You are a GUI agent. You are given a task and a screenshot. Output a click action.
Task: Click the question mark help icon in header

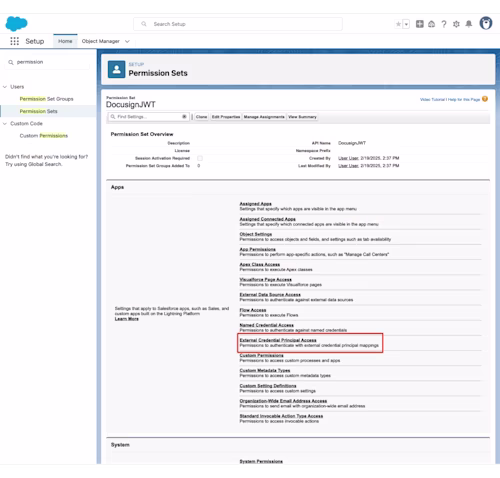click(444, 24)
